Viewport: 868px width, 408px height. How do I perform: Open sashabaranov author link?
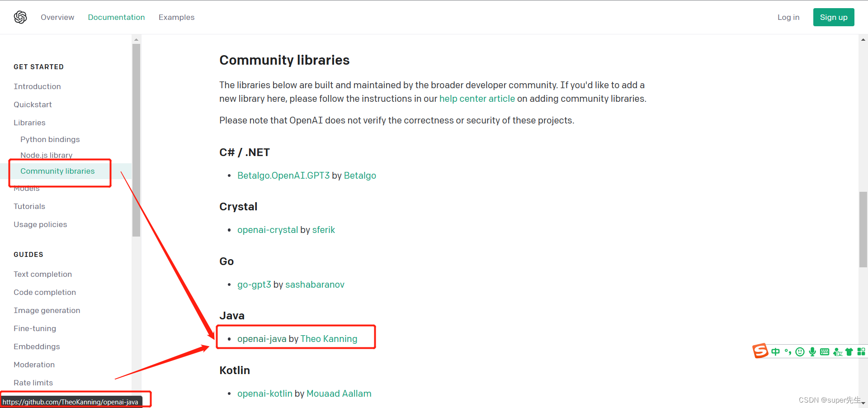coord(315,285)
